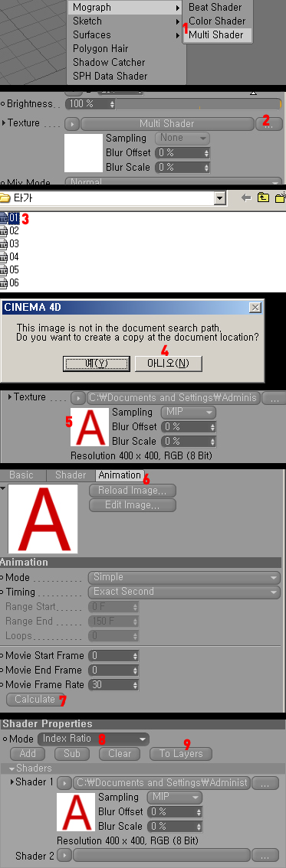The image size is (286, 868).
Task: Click the Brightness slider bar
Action: pyautogui.click(x=199, y=103)
